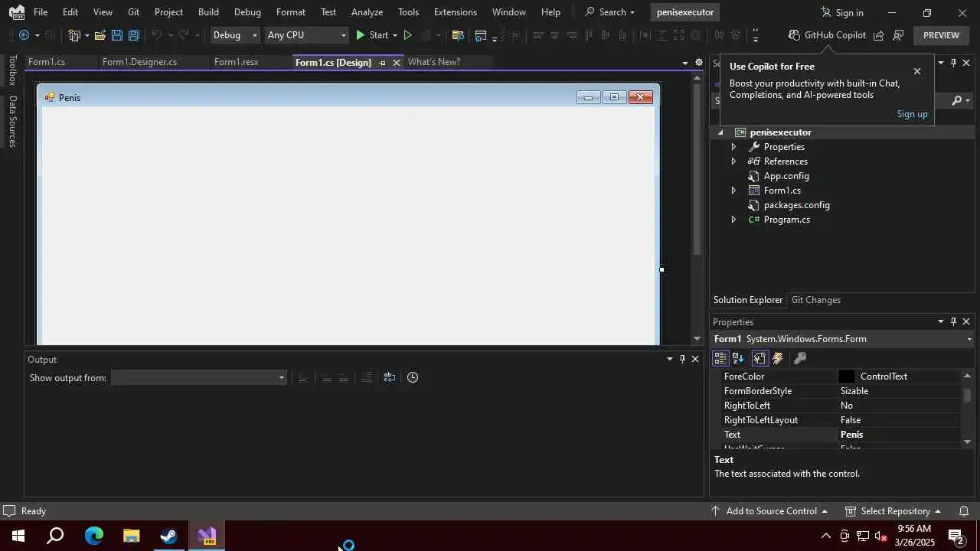Click the Output panel clock icon
980x551 pixels.
point(413,377)
